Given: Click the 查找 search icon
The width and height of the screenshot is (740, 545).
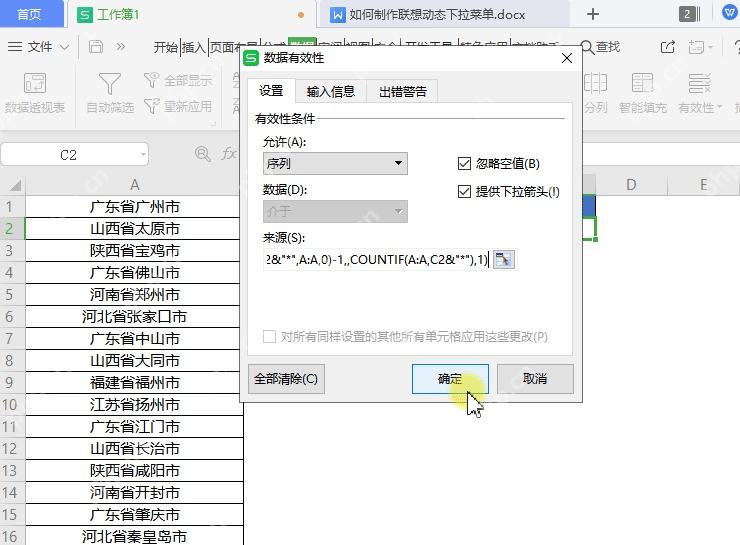Looking at the screenshot, I should (x=600, y=47).
